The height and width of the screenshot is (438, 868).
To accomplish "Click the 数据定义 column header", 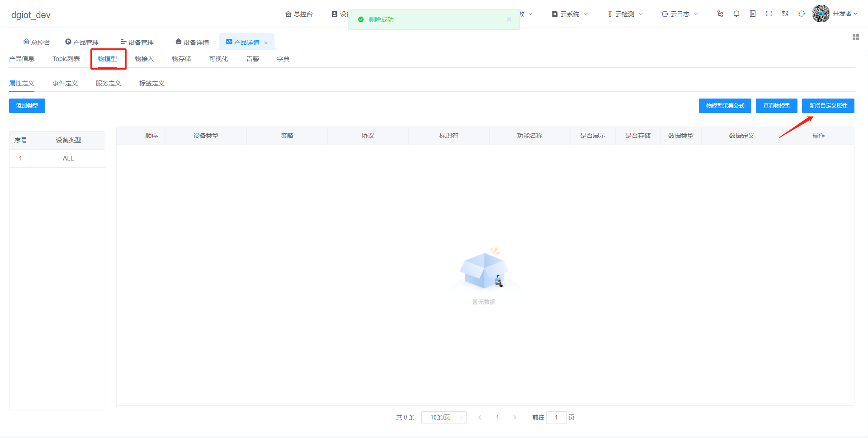I will coord(741,136).
